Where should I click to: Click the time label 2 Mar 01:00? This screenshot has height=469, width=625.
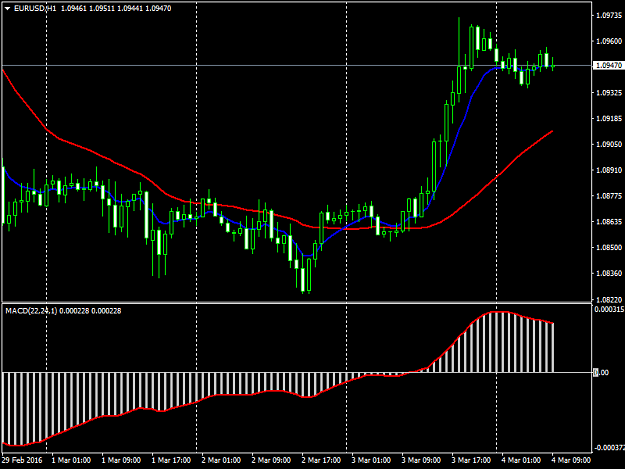221,460
